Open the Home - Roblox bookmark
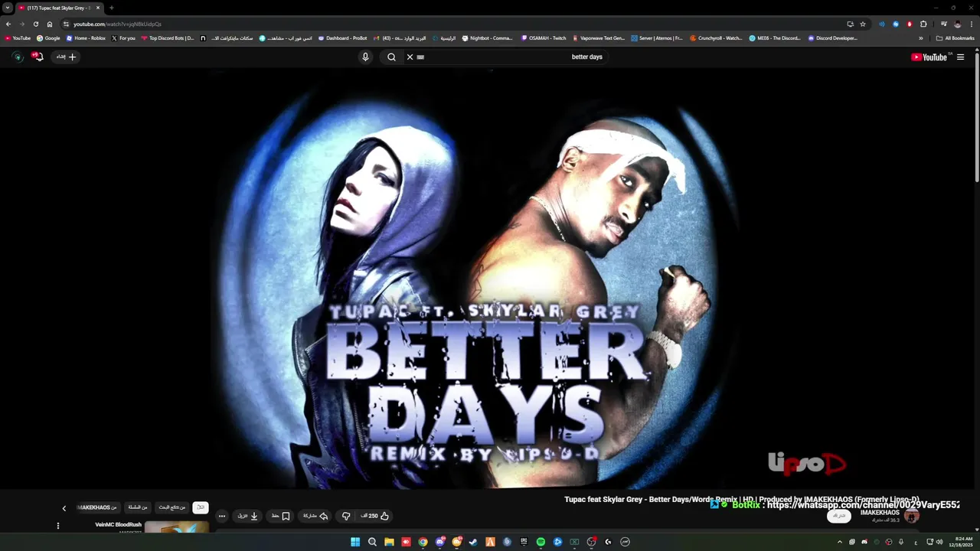Screen dimensions: 980x551 pyautogui.click(x=86, y=38)
